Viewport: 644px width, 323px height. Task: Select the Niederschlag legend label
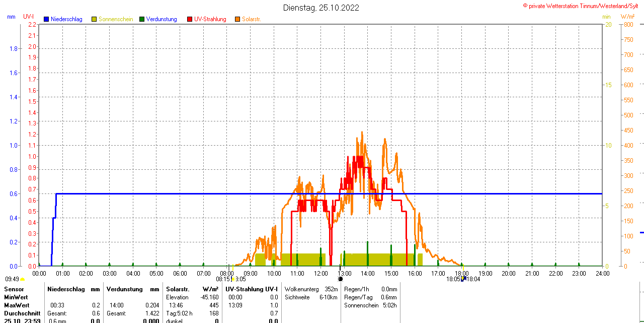tap(66, 19)
